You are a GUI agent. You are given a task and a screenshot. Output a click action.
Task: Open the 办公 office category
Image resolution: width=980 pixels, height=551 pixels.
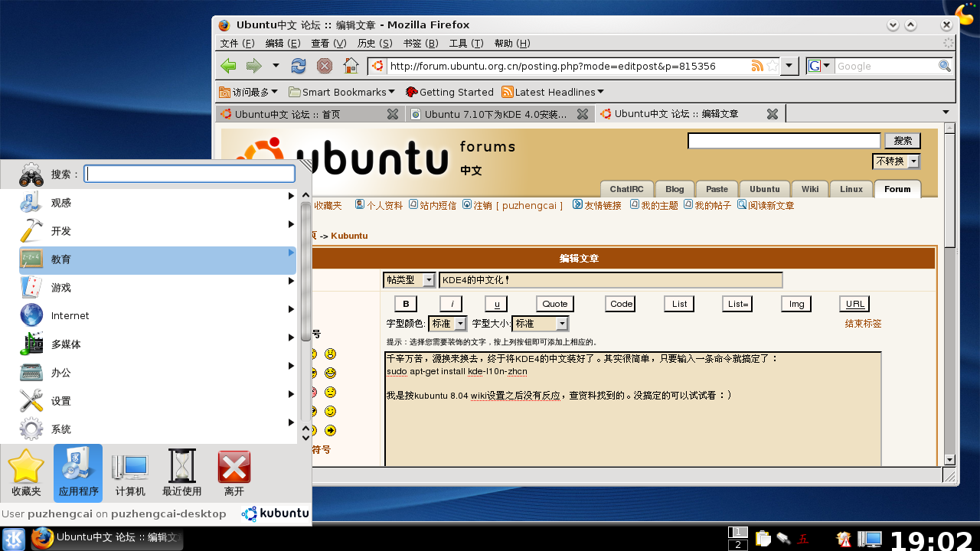pyautogui.click(x=158, y=373)
